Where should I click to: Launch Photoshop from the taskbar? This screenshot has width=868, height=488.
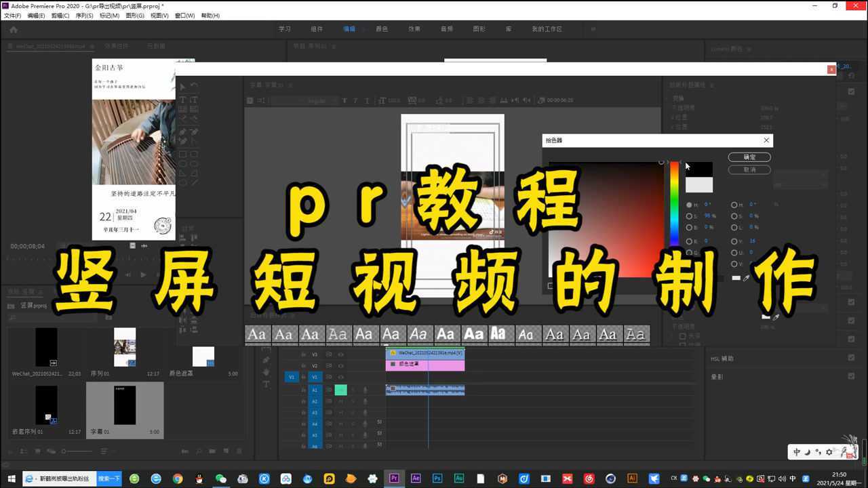point(437,479)
